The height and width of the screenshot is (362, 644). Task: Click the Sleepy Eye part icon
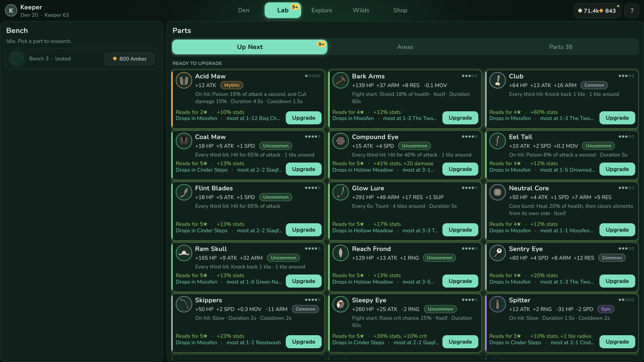coord(340,304)
